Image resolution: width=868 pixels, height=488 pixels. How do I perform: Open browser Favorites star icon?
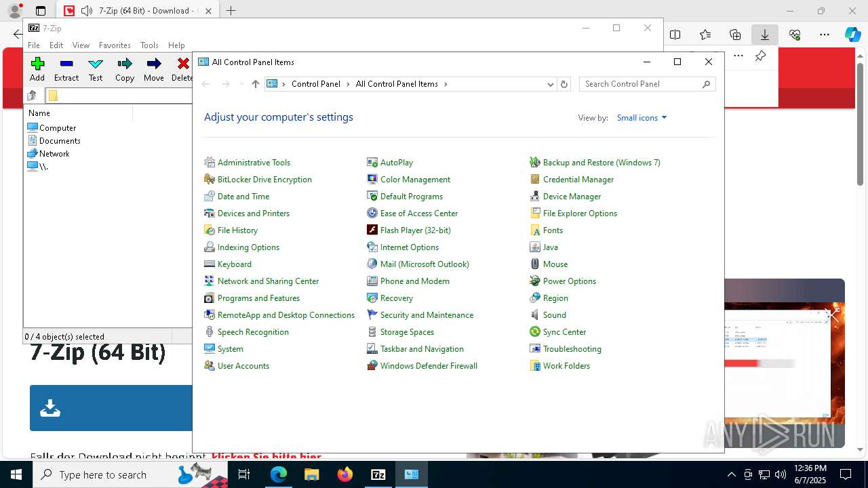(705, 35)
